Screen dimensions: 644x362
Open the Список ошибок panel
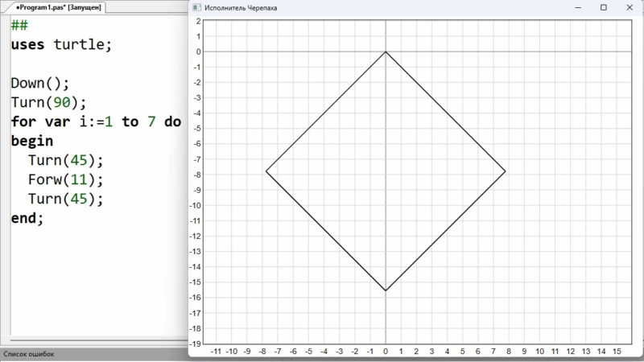29,354
